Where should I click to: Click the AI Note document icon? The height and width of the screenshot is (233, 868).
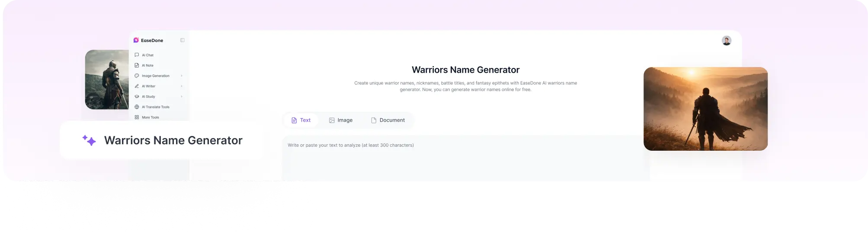tap(137, 65)
